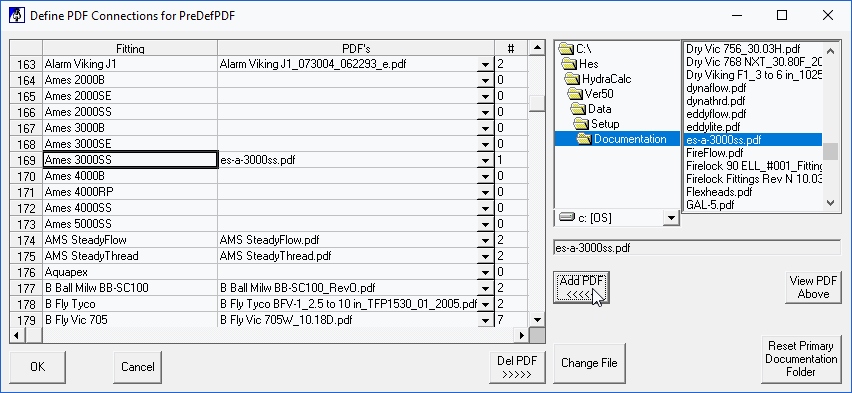Click the file list scrollbar thumb
The height and width of the screenshot is (393, 852).
(830, 151)
